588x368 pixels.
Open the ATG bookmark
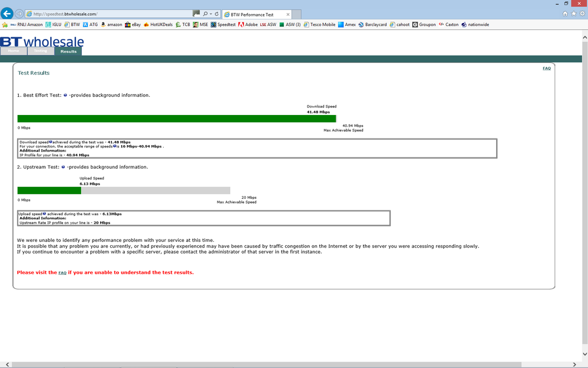tap(90, 25)
